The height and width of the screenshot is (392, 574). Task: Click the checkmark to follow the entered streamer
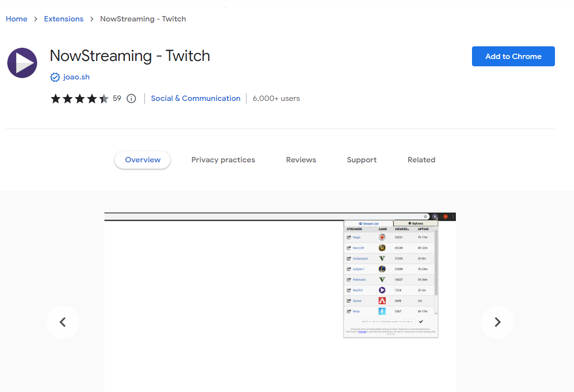tap(421, 322)
